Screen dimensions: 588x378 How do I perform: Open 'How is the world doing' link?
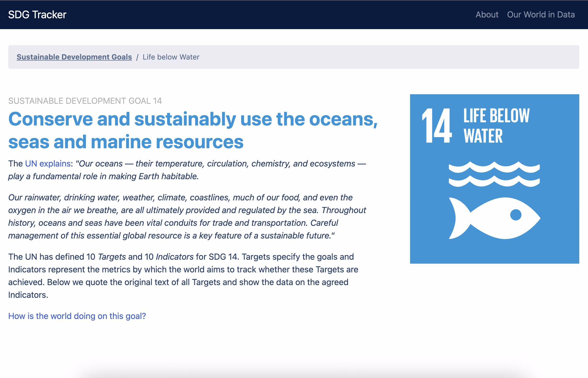(x=77, y=316)
